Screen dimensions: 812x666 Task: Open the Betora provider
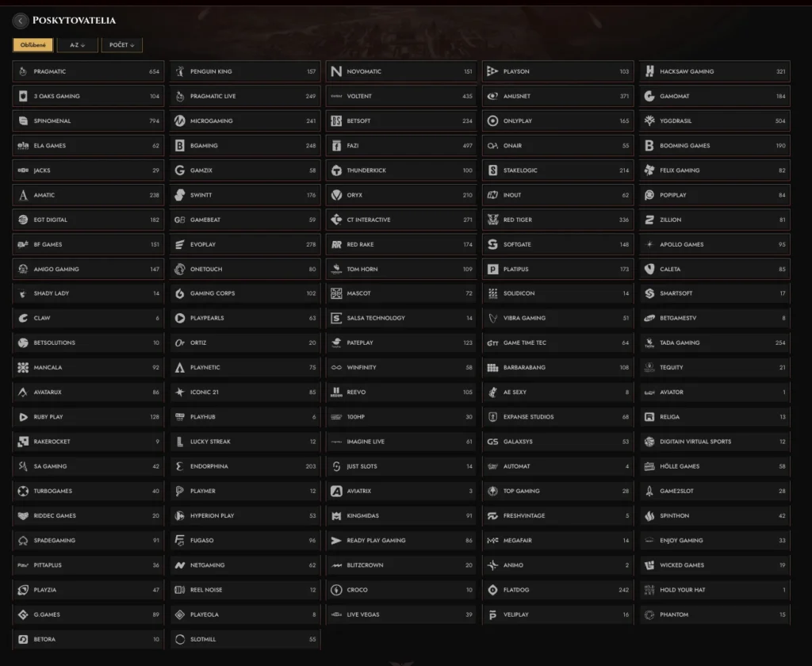point(88,639)
